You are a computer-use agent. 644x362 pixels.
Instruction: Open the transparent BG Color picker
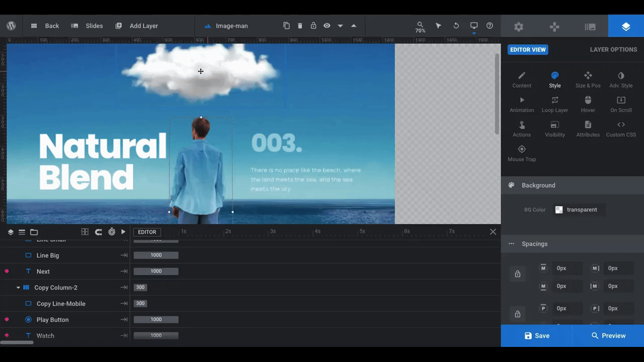click(x=579, y=210)
